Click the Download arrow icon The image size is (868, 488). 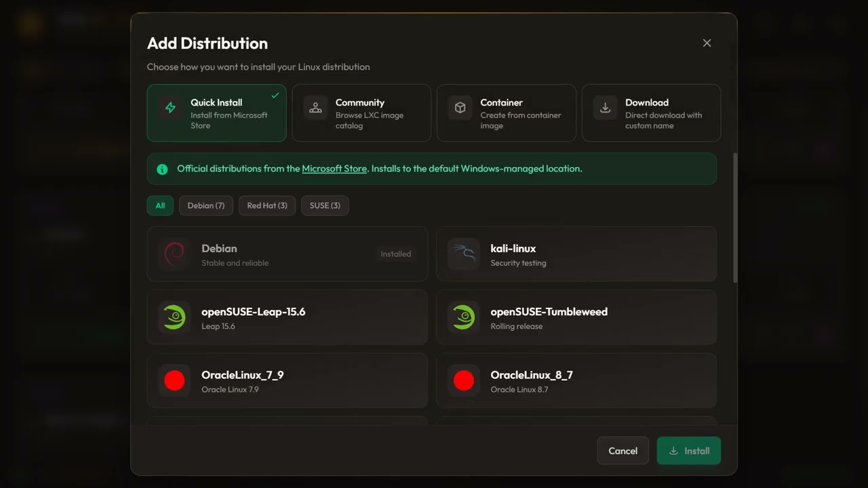605,108
